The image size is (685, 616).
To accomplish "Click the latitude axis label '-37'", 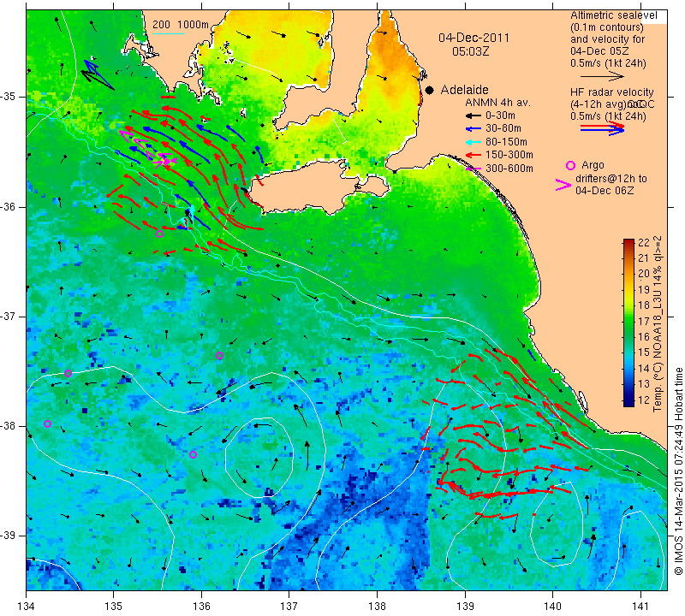I will [x=9, y=316].
